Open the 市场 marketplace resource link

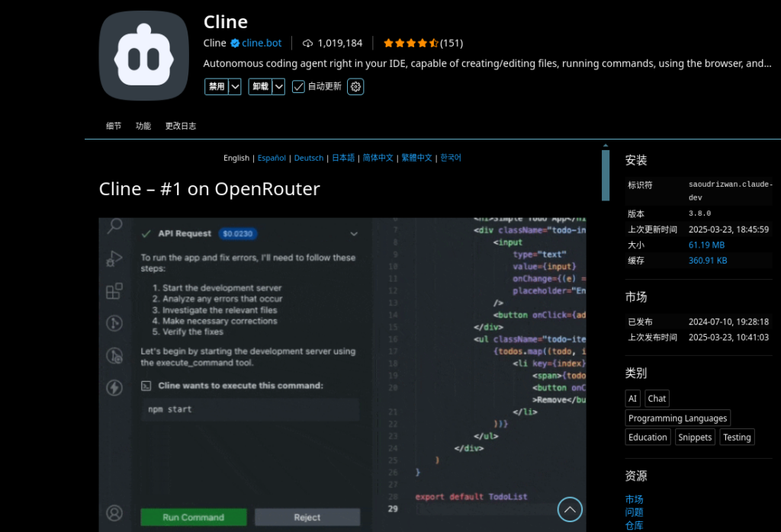coord(634,499)
